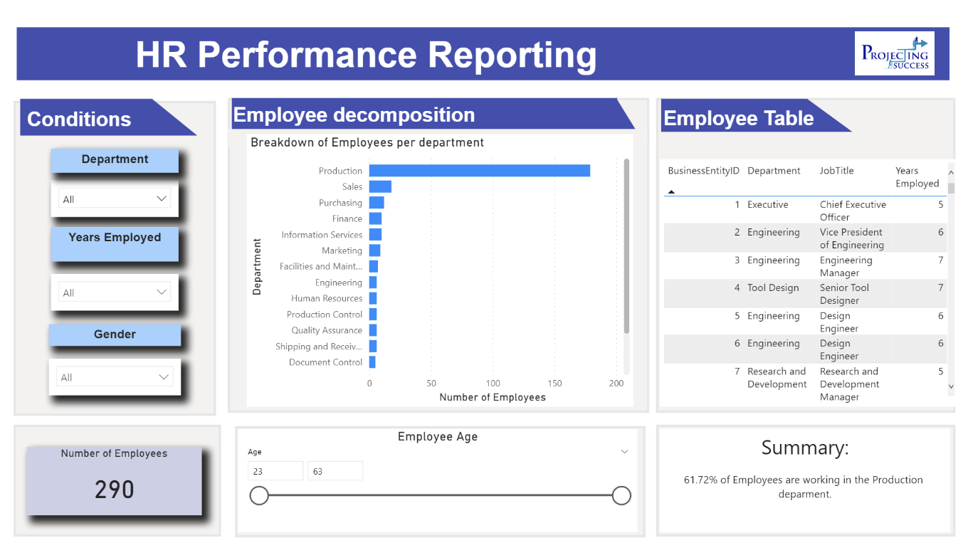The image size is (968, 560).
Task: Select the Production bar in the chart
Action: (x=479, y=171)
